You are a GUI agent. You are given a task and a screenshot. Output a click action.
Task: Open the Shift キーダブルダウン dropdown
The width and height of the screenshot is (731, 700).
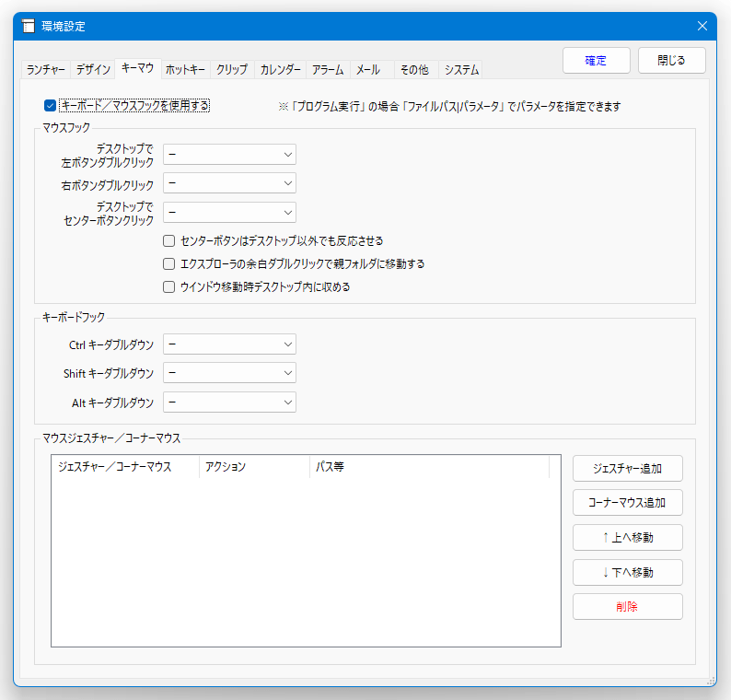click(x=229, y=373)
